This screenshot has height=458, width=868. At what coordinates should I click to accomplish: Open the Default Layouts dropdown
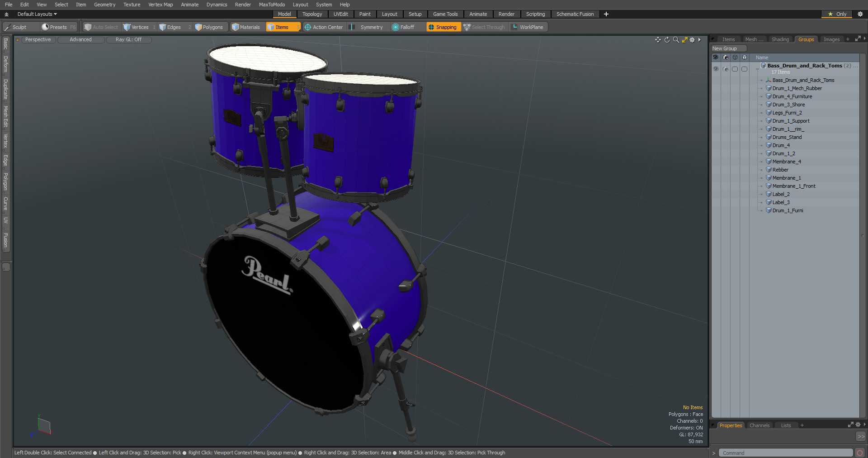37,14
